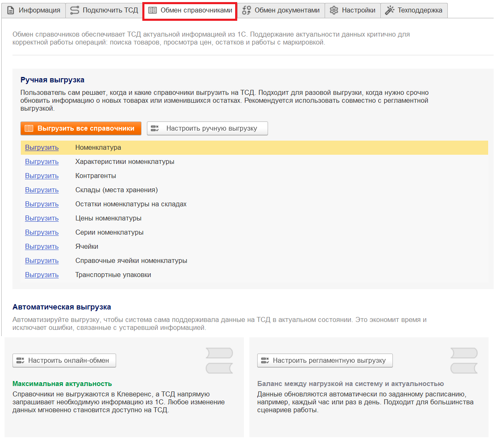Click Выгрузить link for Характеристики номенклатуры
This screenshot has height=448, width=494.
click(42, 162)
